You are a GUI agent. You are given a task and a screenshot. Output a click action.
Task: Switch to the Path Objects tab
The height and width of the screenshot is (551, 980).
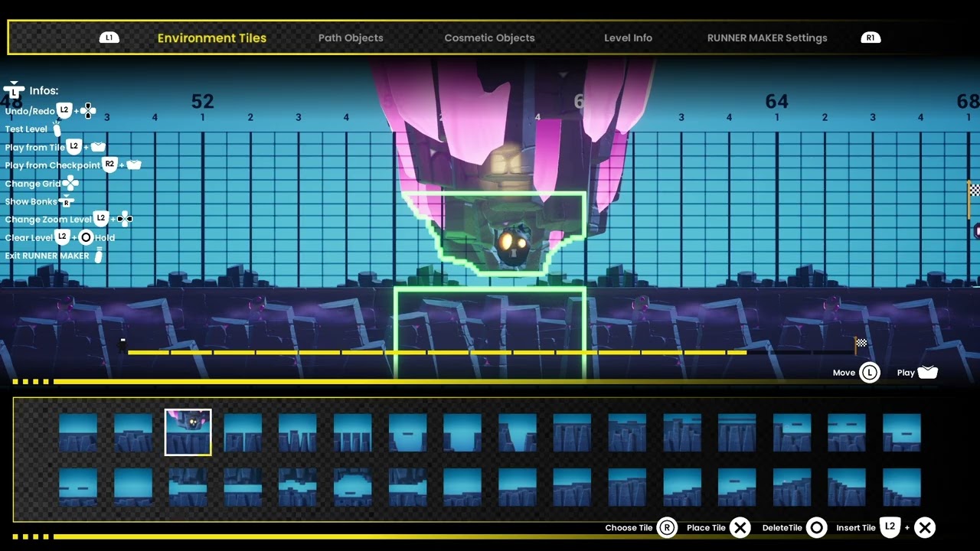(x=351, y=37)
